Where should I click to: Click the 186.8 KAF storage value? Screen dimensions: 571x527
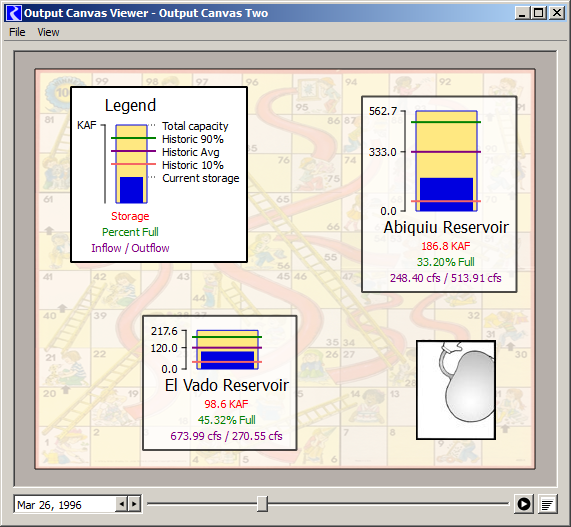pyautogui.click(x=446, y=246)
